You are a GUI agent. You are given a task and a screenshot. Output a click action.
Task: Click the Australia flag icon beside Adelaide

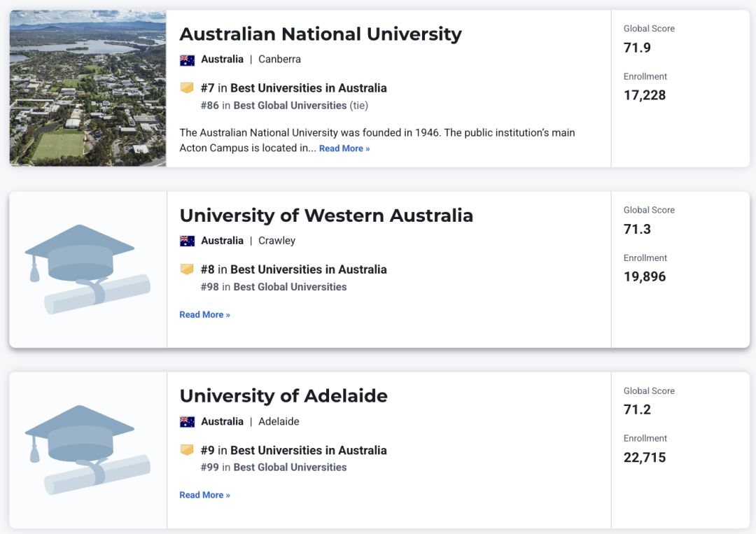coord(187,422)
